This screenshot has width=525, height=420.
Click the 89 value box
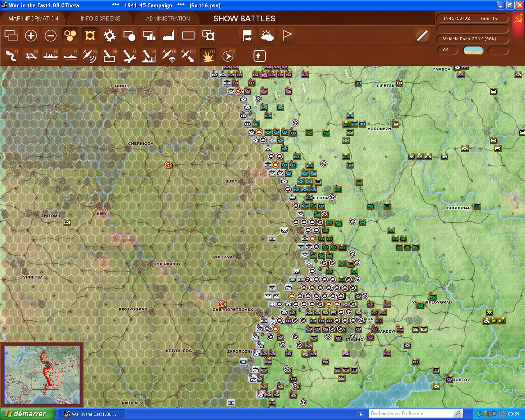447,50
